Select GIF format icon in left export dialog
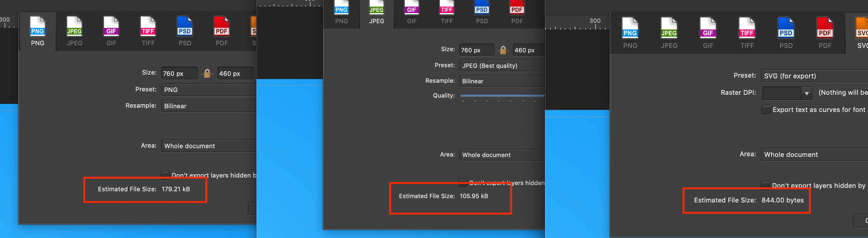The height and width of the screenshot is (238, 868). pyautogui.click(x=111, y=27)
